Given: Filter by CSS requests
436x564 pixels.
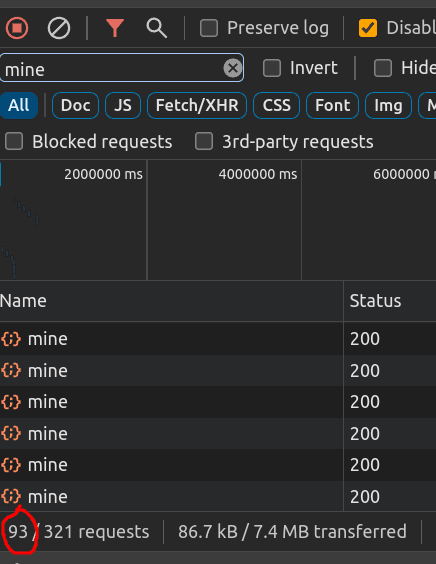Looking at the screenshot, I should [276, 105].
